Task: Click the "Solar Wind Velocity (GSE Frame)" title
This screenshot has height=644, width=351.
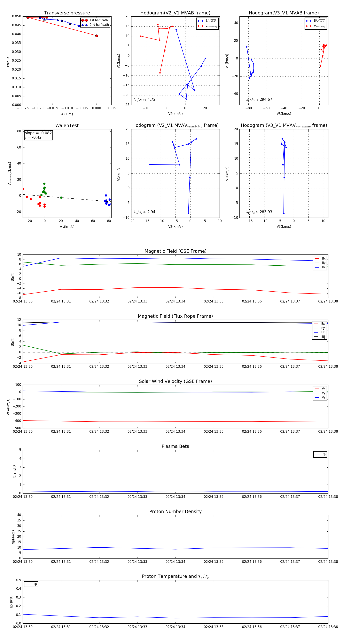Action: pos(175,381)
